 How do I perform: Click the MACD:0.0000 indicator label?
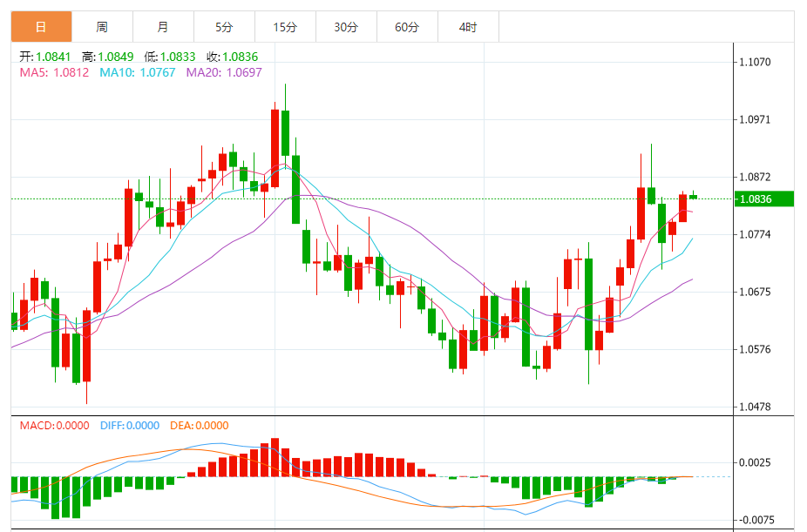click(x=55, y=426)
